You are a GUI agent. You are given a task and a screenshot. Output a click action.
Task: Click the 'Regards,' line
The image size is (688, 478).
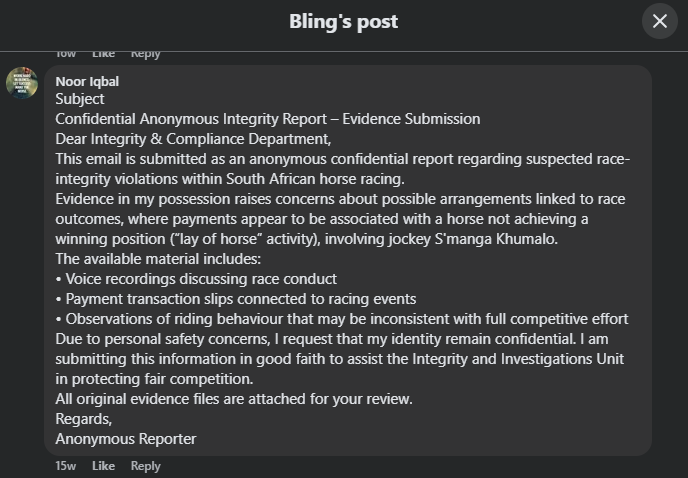[84, 419]
